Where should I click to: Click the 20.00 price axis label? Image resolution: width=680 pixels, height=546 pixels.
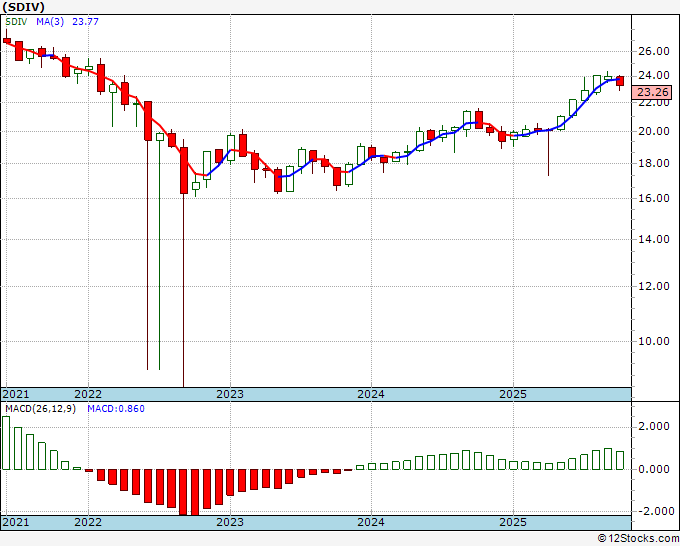[654, 131]
